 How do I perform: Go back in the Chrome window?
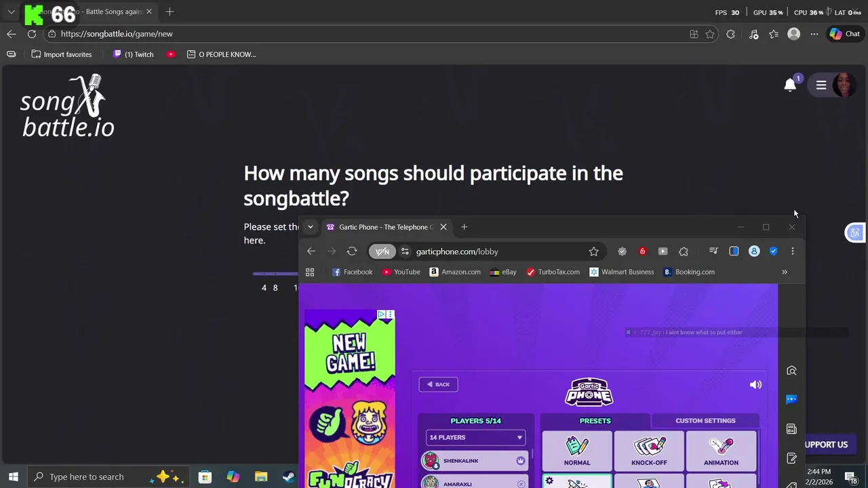[311, 251]
